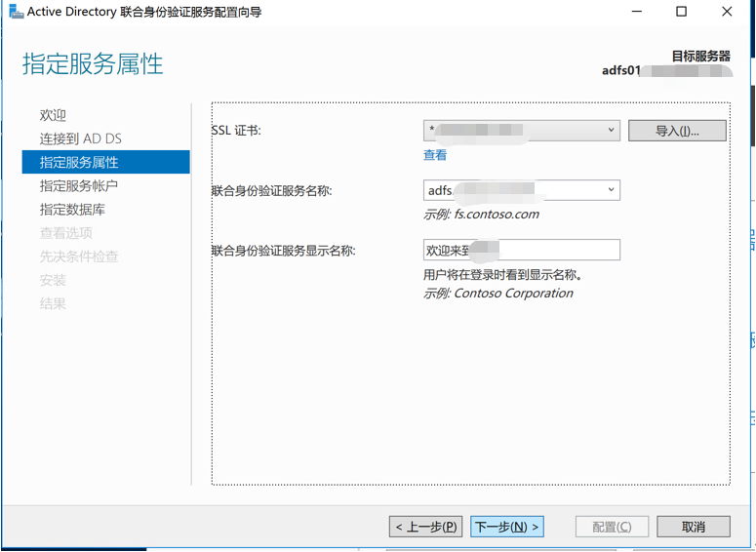Click the adfs01 server name text
756x552 pixels.
[x=621, y=70]
